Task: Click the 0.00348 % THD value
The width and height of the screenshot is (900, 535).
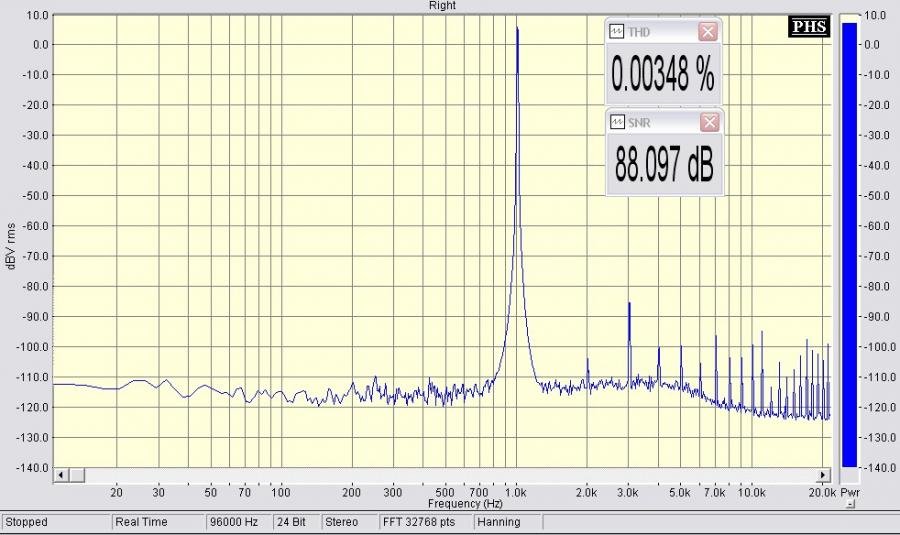Action: click(662, 76)
